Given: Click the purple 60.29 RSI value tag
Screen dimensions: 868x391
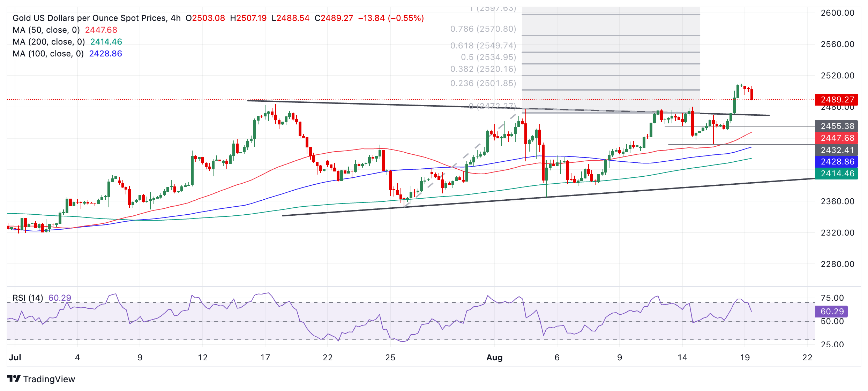Looking at the screenshot, I should coord(831,312).
